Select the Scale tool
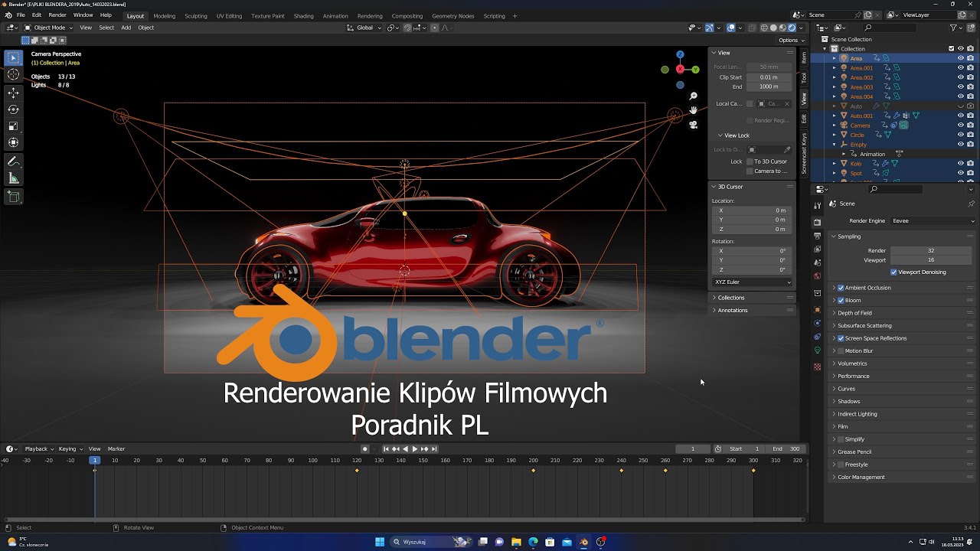This screenshot has height=551, width=980. coord(14,126)
